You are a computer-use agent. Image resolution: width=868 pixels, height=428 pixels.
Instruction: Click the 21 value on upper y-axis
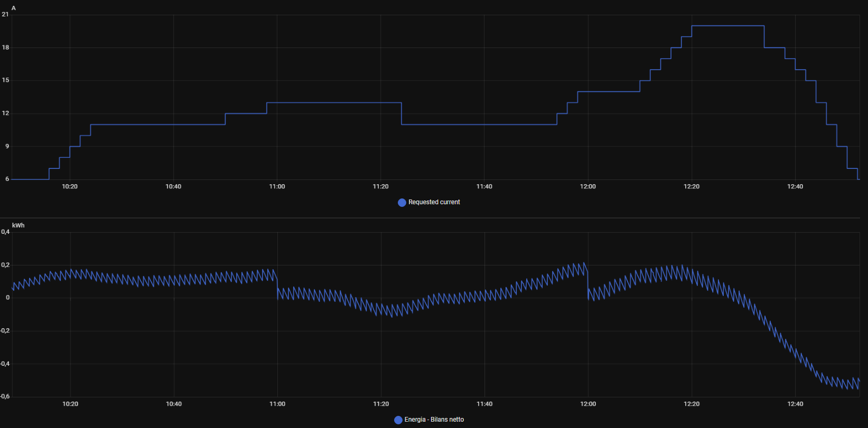[x=5, y=15]
